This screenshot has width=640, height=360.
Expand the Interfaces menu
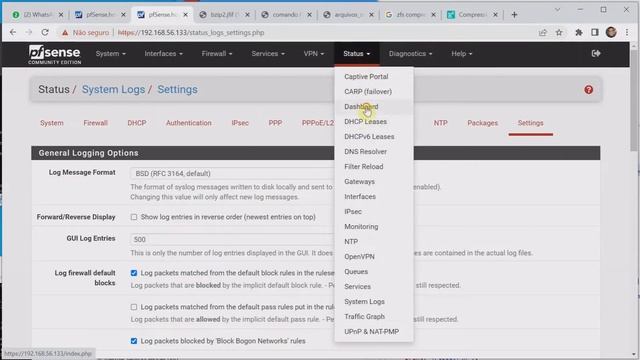click(163, 53)
